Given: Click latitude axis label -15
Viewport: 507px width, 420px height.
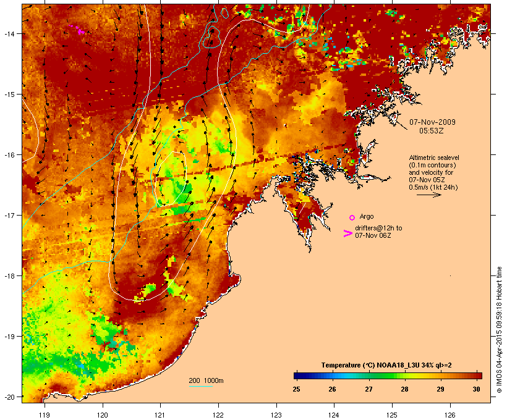Looking at the screenshot, I should point(9,94).
